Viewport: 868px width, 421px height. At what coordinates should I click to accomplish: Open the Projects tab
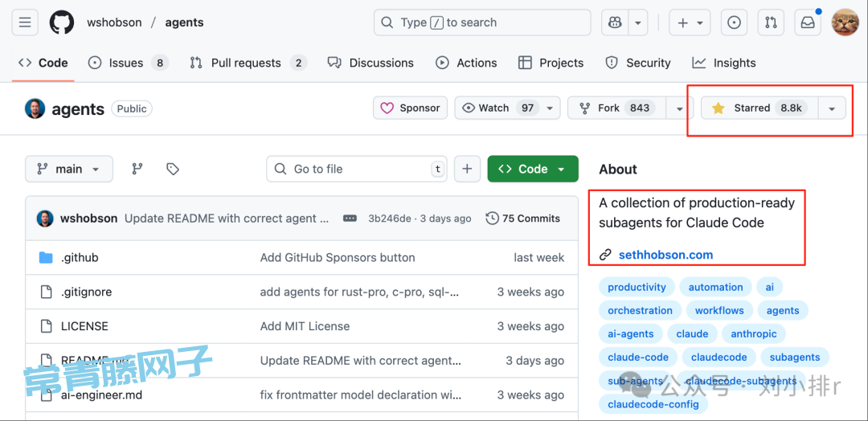(x=551, y=63)
